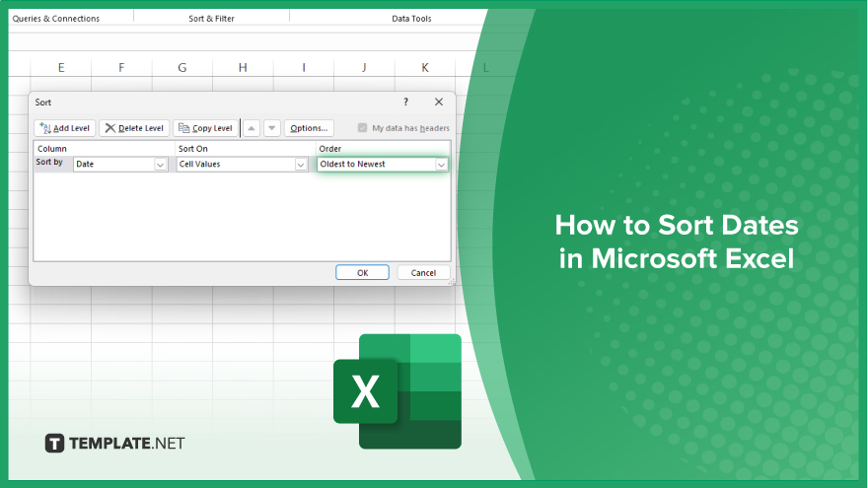Select column J header
The width and height of the screenshot is (868, 488).
(x=364, y=67)
